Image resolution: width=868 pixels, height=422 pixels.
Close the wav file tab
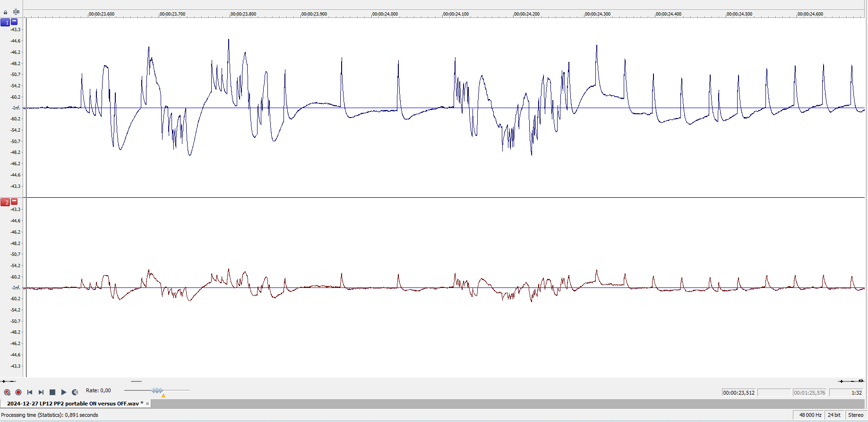click(147, 404)
